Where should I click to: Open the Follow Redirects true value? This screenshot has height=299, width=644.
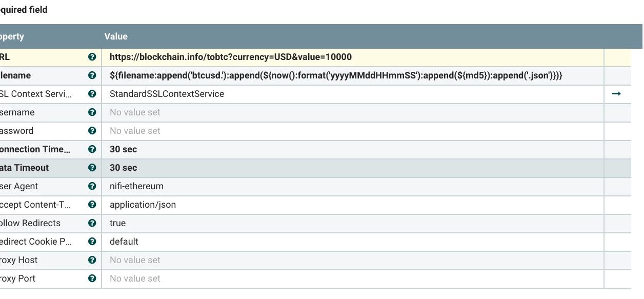353,223
